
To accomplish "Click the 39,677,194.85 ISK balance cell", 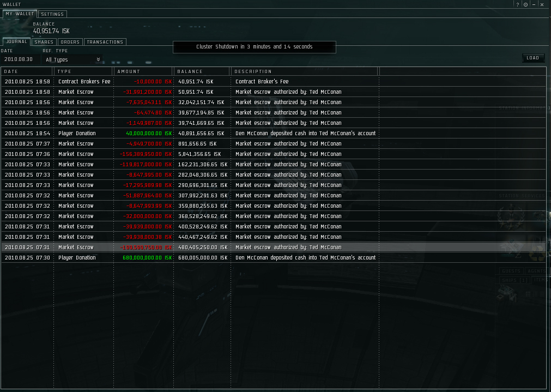I will pyautogui.click(x=201, y=112).
